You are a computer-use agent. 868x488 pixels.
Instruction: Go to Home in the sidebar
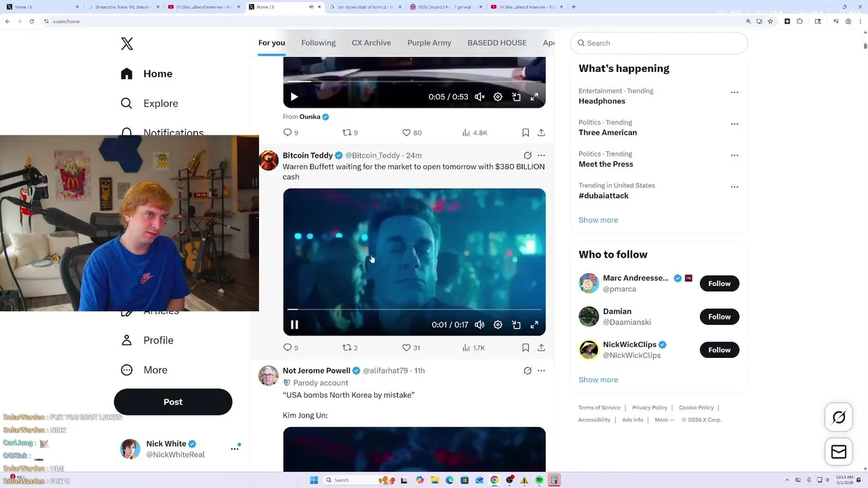click(x=146, y=74)
